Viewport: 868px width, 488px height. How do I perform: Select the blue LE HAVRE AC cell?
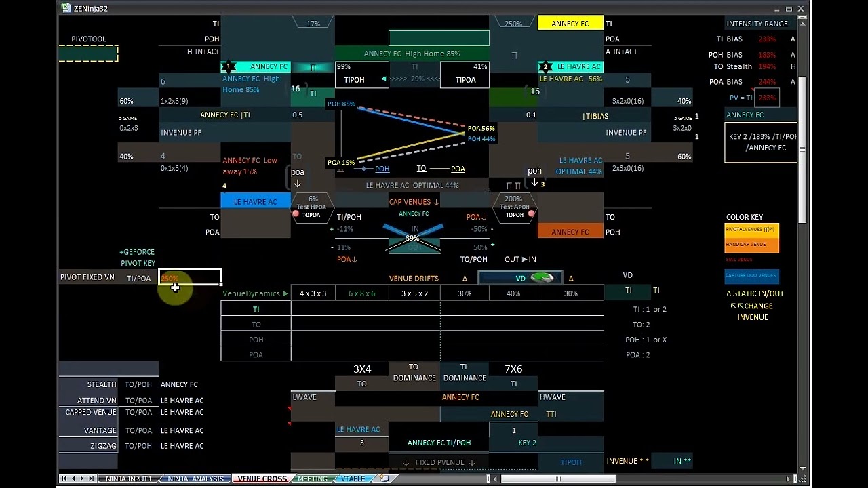255,201
